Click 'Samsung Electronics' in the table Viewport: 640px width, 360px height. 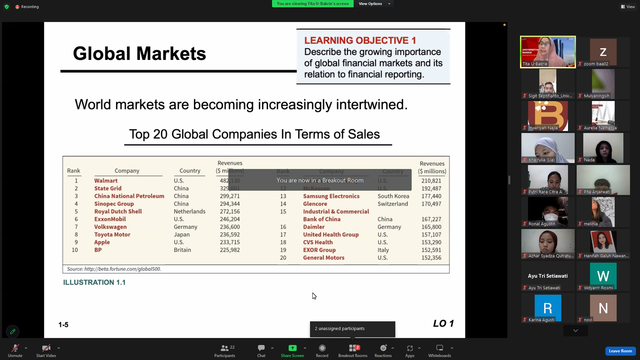(331, 196)
